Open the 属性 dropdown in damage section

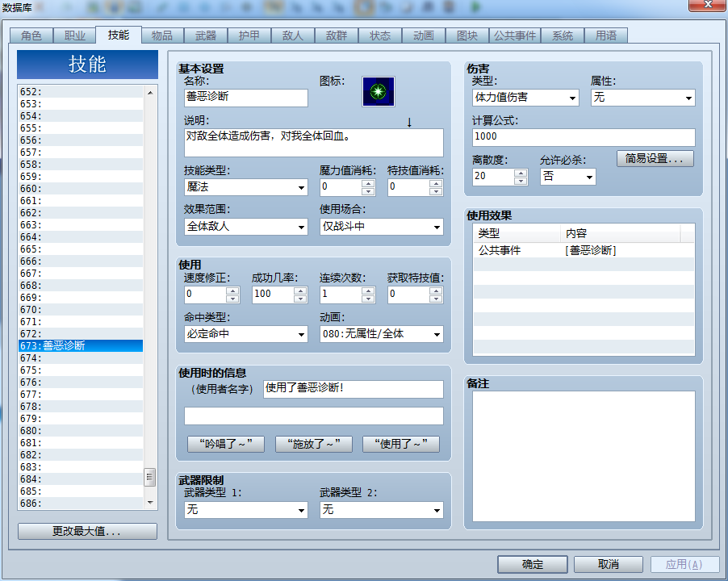click(643, 98)
